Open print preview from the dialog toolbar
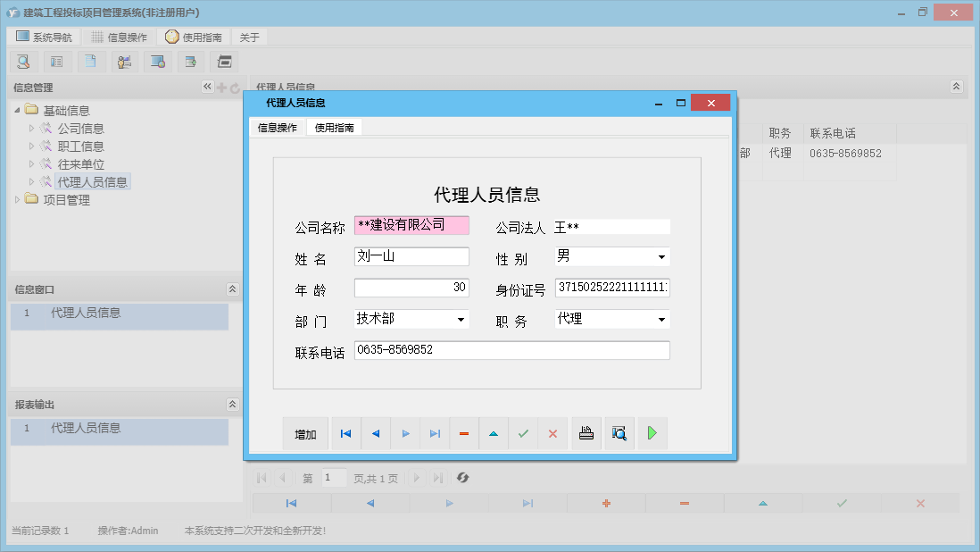 pos(619,433)
